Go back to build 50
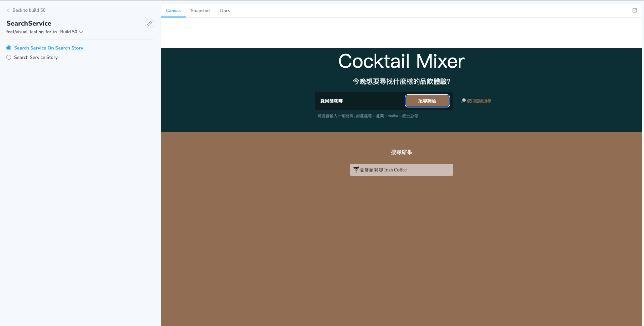The width and height of the screenshot is (644, 326). pos(26,10)
